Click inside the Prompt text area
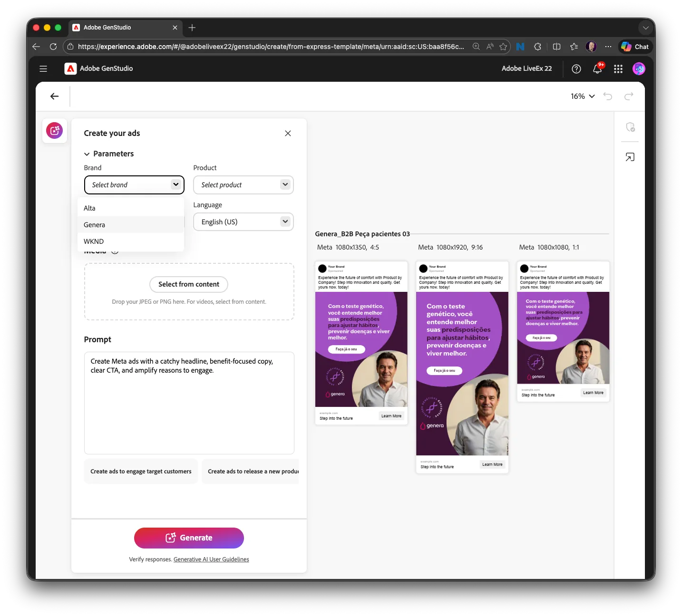Screen dimensions: 682x616 189,403
